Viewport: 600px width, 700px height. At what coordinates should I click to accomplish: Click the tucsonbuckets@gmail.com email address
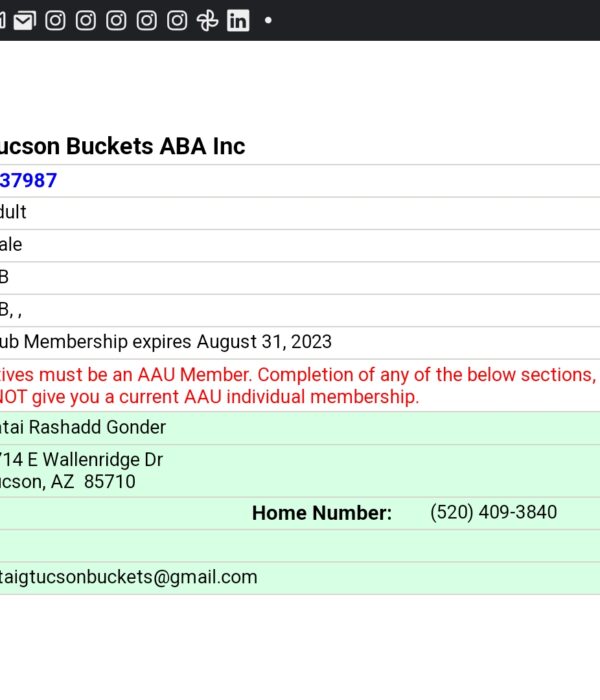(129, 577)
